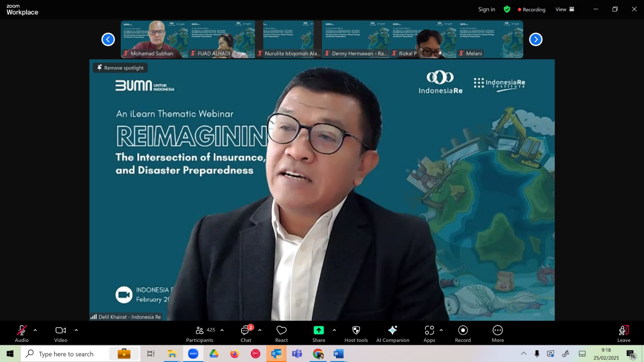The image size is (644, 362).
Task: Open the Participants panel
Action: [200, 334]
